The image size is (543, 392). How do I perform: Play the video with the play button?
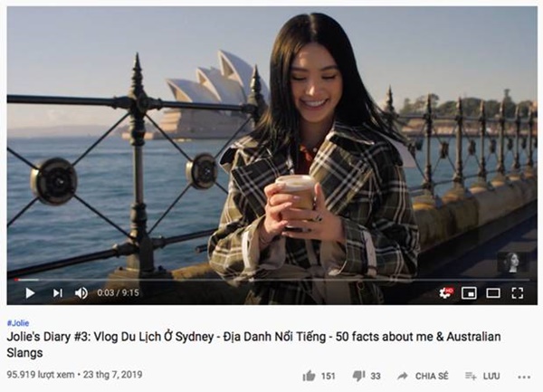pos(30,293)
